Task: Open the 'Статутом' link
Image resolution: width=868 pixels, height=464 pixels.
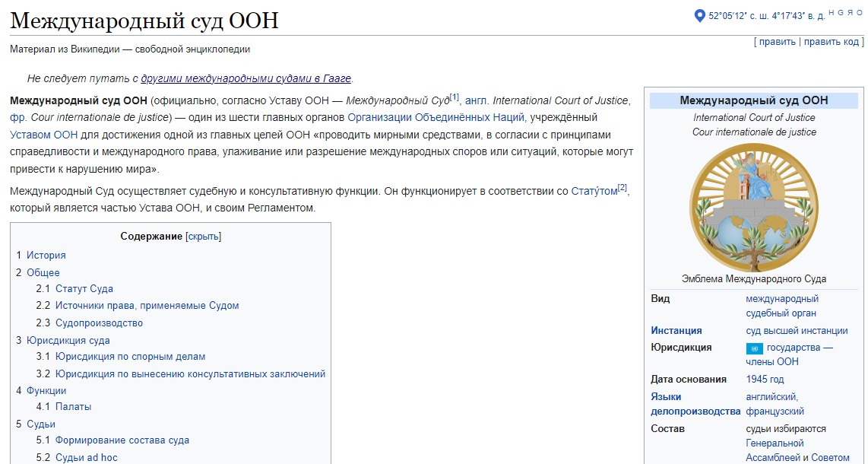Action: pos(594,191)
